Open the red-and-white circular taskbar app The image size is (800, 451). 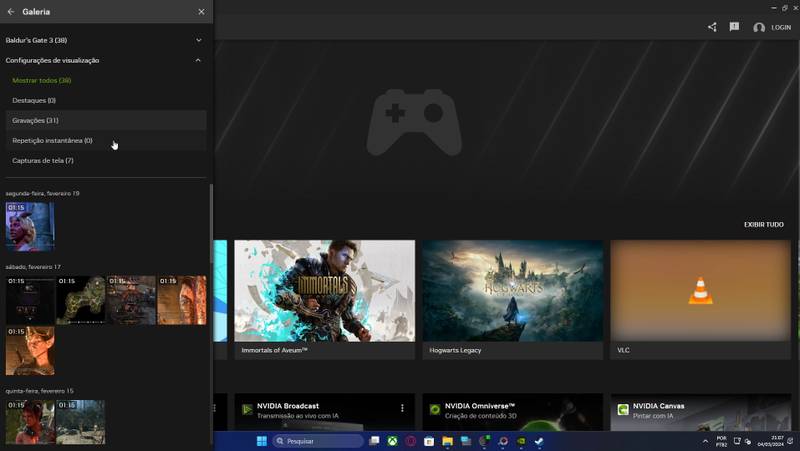[x=503, y=441]
